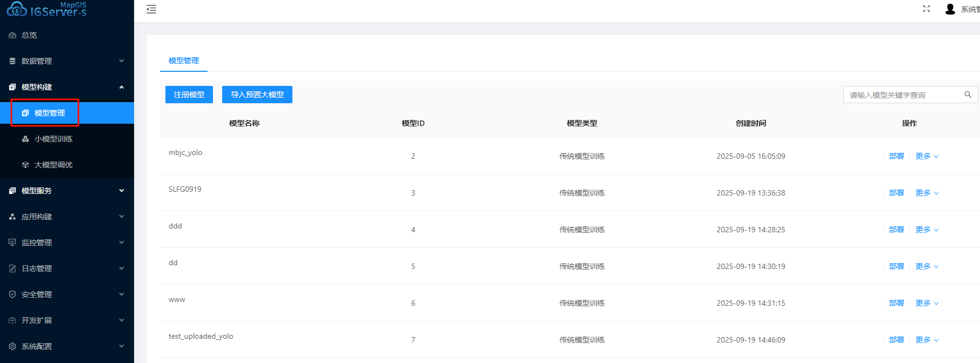Click the search magnifier icon

(x=968, y=95)
